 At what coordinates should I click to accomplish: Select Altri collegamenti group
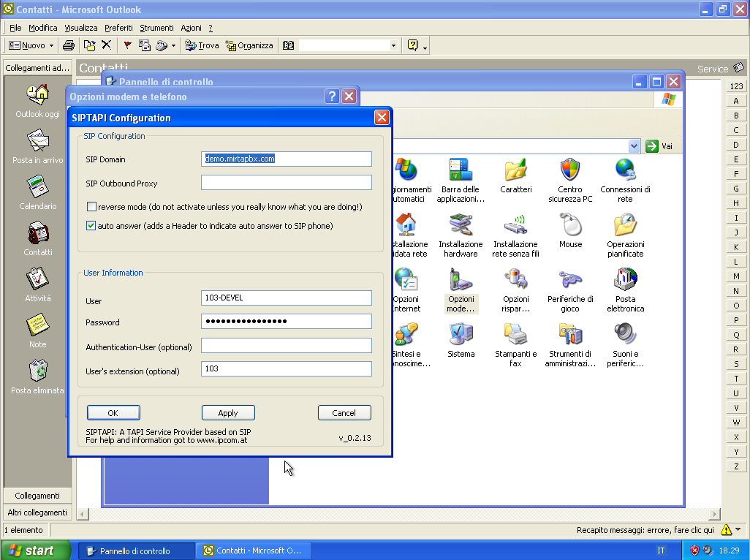click(37, 512)
